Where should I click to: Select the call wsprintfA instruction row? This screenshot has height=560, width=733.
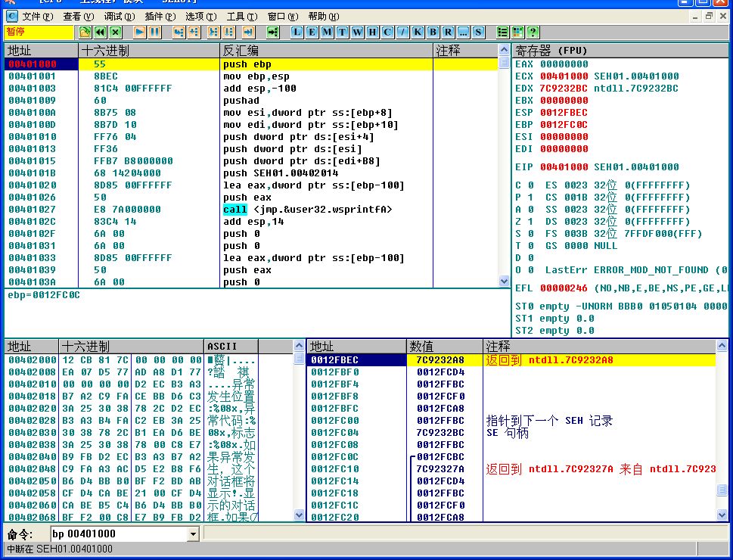tap(251, 209)
